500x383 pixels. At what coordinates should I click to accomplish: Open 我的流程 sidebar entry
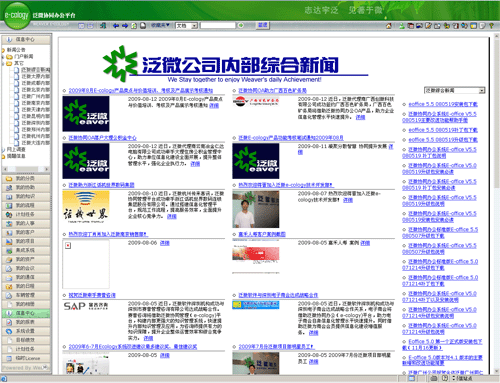click(x=26, y=206)
